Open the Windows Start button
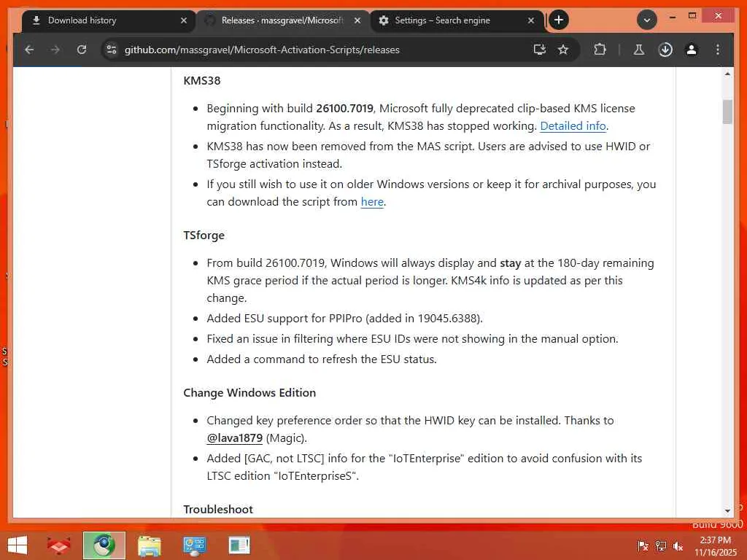This screenshot has height=560, width=747. [x=18, y=545]
